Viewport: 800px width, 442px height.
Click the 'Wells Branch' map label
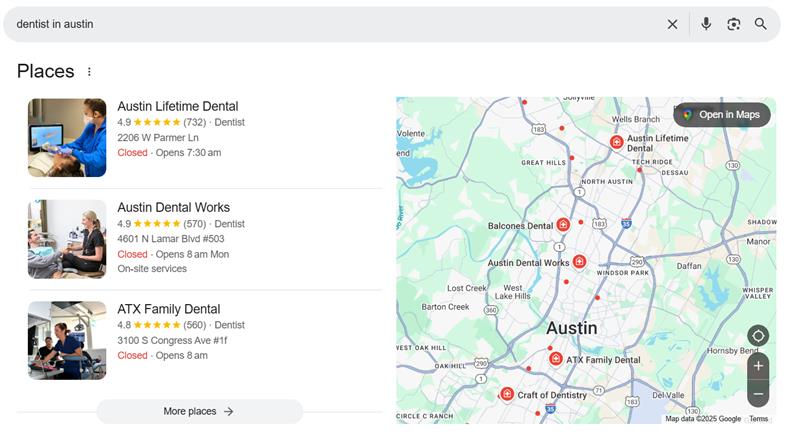tap(636, 119)
